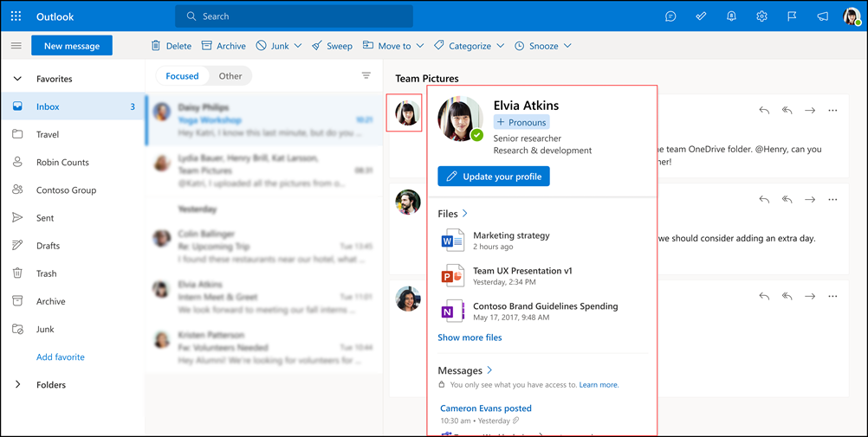This screenshot has width=868, height=437.
Task: Open Colin Ballinger Upcoming Trip email
Action: point(264,247)
